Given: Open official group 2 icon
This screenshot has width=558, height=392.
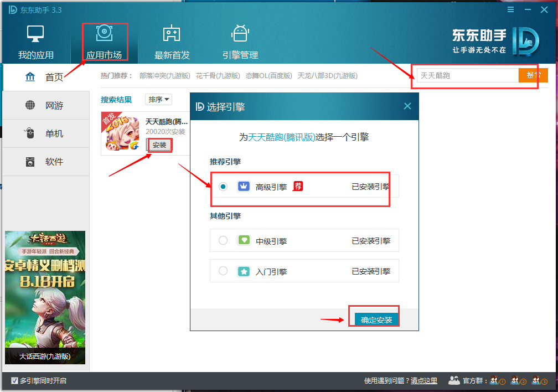Looking at the screenshot, I should tap(518, 380).
